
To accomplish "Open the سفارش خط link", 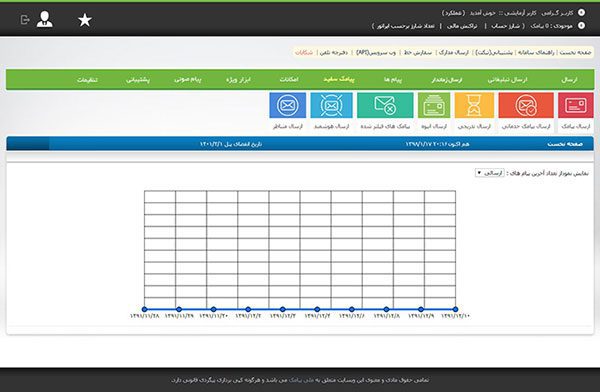I will [x=418, y=52].
